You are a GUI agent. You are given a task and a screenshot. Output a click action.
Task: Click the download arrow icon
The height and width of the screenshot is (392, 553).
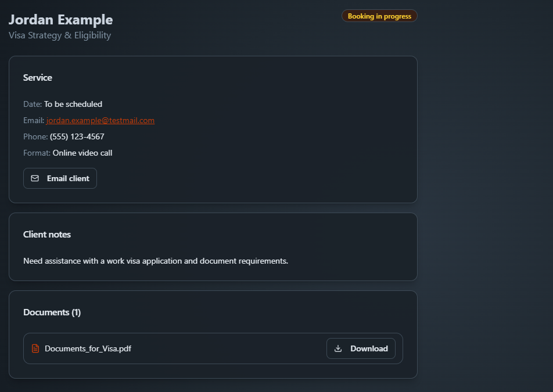pyautogui.click(x=338, y=348)
